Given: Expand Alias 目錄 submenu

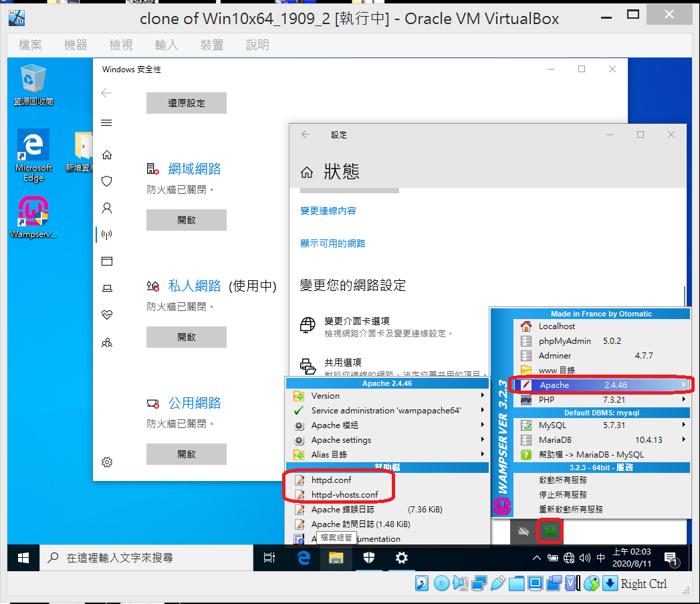Looking at the screenshot, I should 388,454.
